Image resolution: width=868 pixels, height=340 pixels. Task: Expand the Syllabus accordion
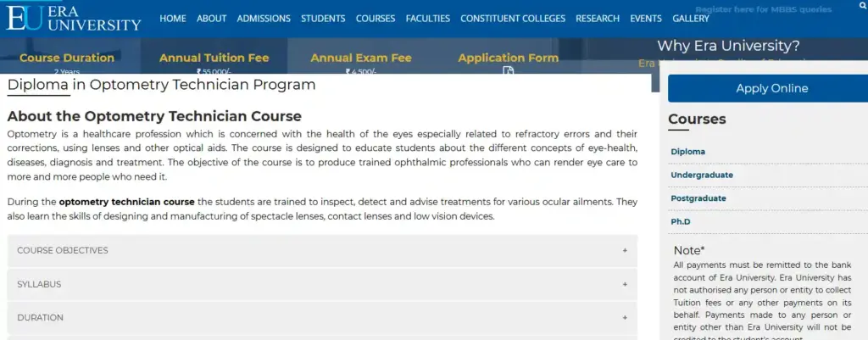tap(322, 284)
